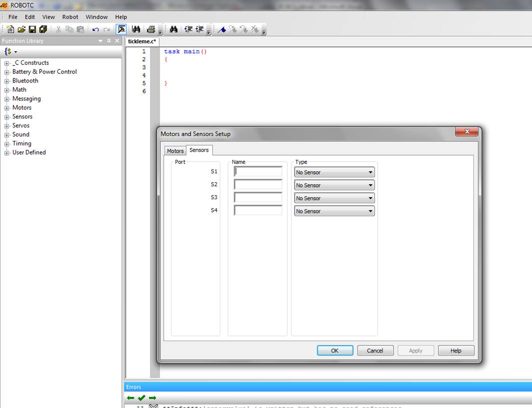The image size is (532, 408).
Task: Open the S2 sensor Type dropdown
Action: [335, 185]
